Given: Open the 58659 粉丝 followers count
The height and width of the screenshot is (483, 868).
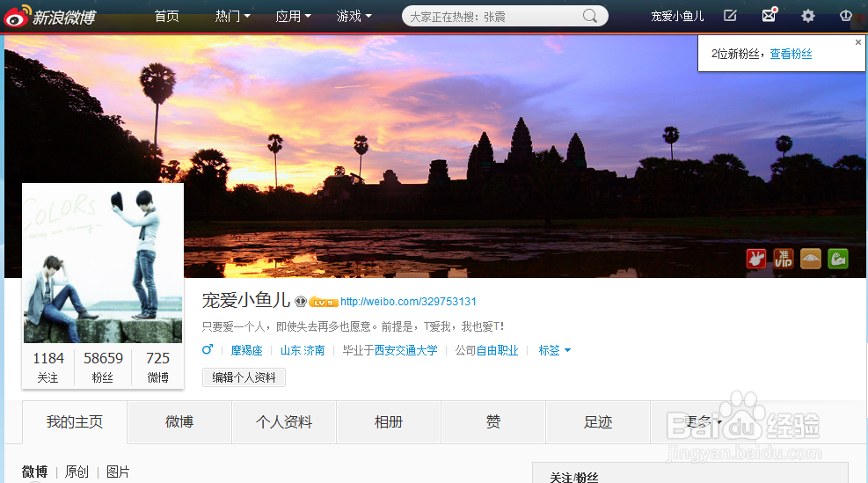Looking at the screenshot, I should point(104,367).
